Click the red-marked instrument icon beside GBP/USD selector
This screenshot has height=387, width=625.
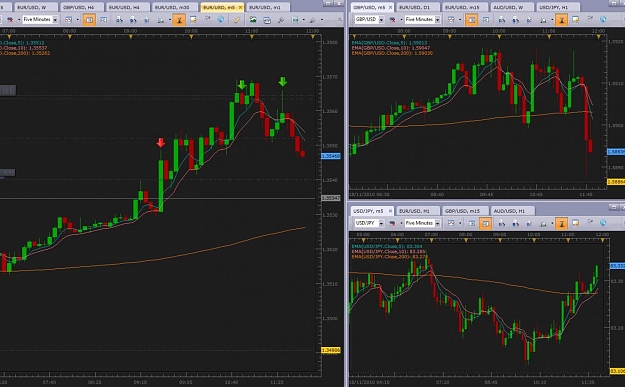click(x=393, y=20)
